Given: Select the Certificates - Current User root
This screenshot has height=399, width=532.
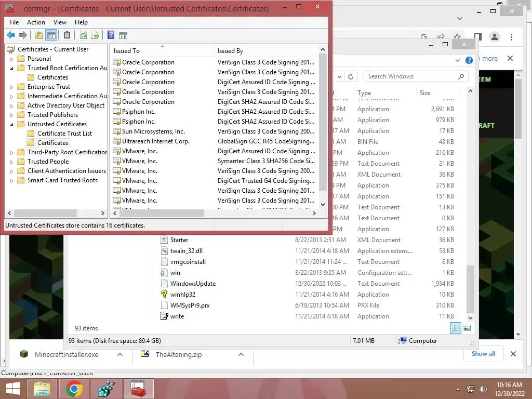Looking at the screenshot, I should point(53,49).
